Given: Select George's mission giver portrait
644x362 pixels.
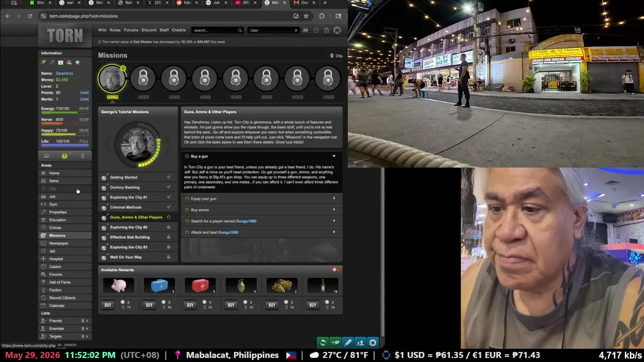Looking at the screenshot, I should [112, 78].
